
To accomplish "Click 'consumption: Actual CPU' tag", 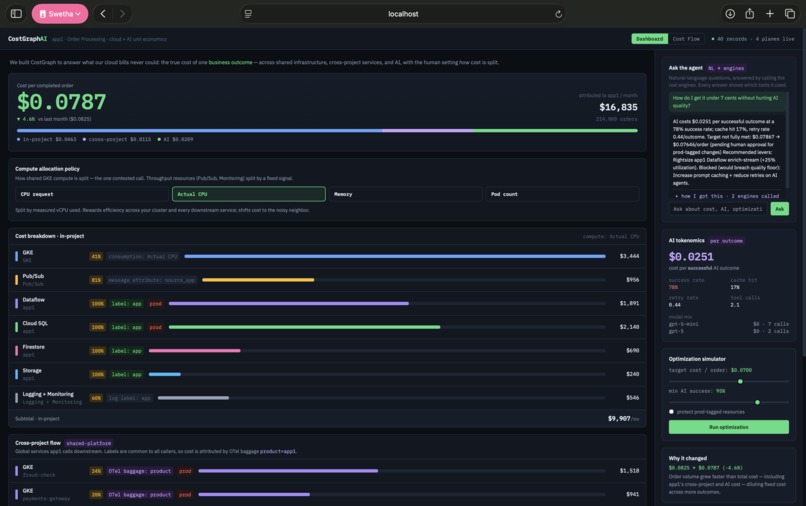I will 143,256.
